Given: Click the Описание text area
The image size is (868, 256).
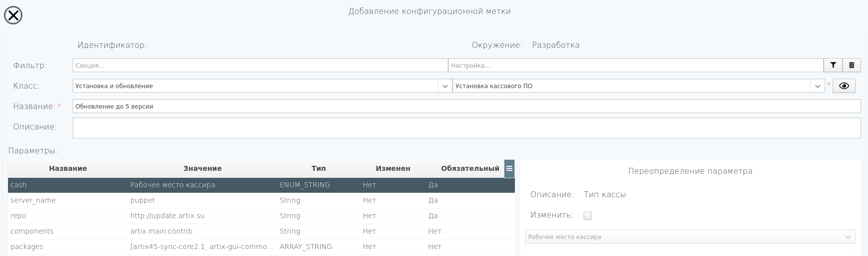Looking at the screenshot, I should (x=466, y=128).
